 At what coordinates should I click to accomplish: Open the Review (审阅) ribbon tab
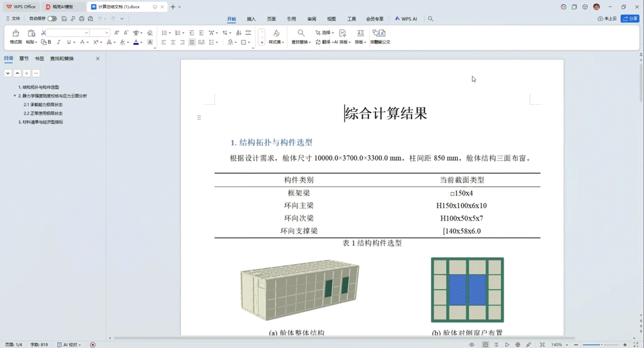311,19
